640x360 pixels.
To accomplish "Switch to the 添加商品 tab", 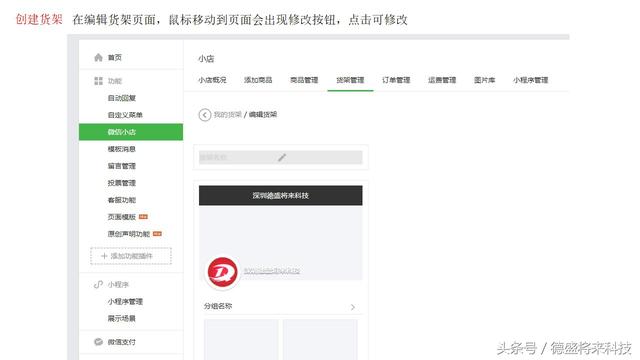I will click(x=258, y=80).
